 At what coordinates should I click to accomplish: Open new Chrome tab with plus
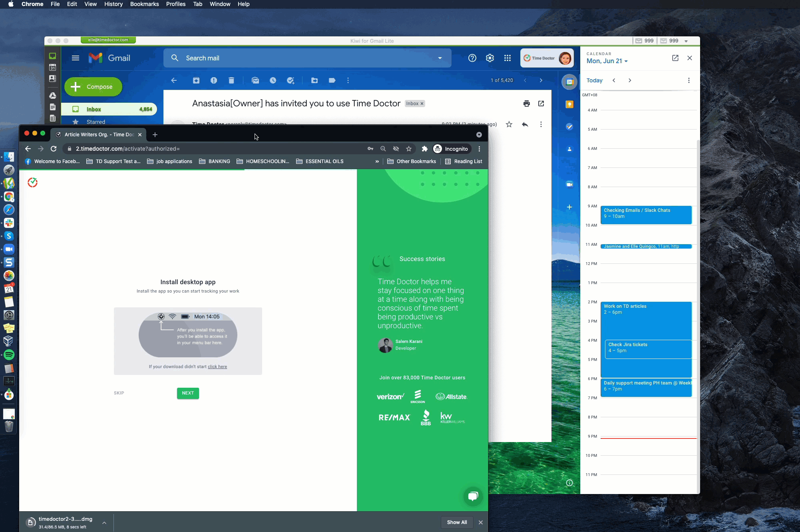point(155,135)
